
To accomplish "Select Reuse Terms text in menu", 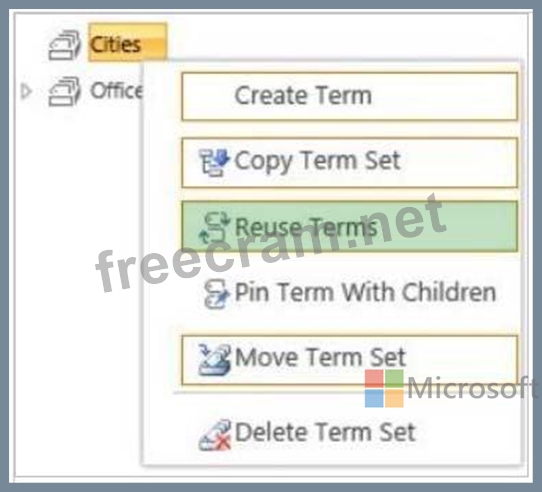I will coord(306,227).
